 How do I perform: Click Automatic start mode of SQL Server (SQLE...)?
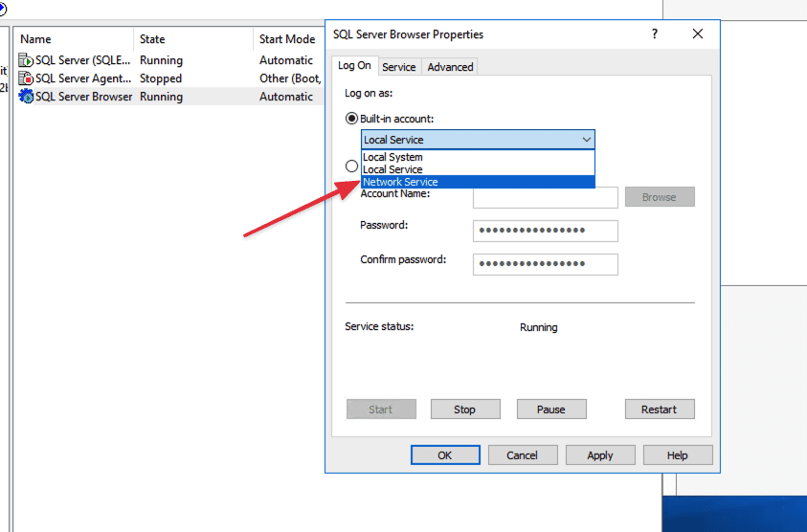(x=286, y=60)
